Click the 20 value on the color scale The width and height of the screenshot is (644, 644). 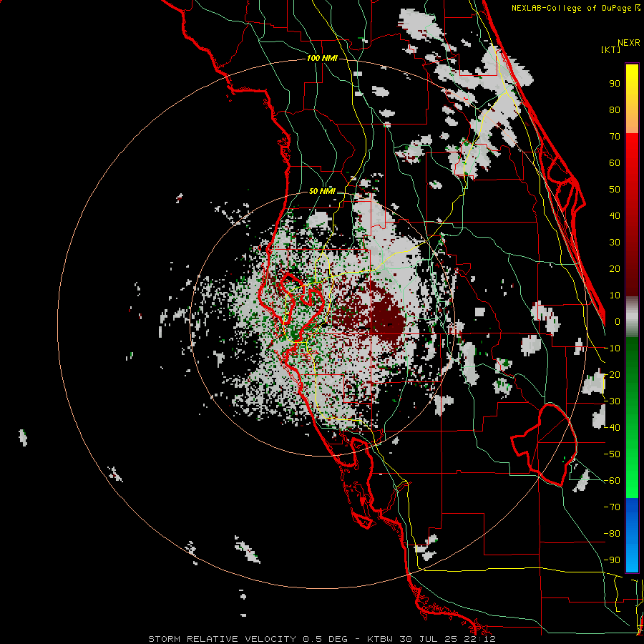pos(615,269)
